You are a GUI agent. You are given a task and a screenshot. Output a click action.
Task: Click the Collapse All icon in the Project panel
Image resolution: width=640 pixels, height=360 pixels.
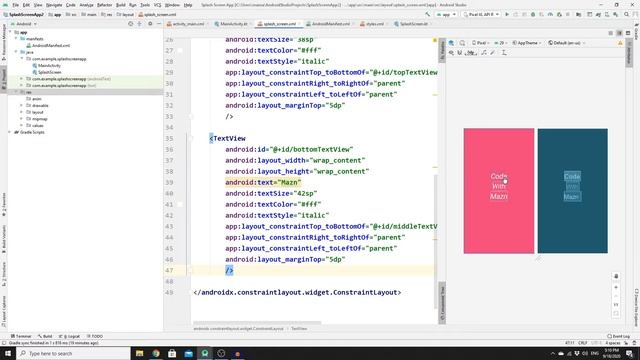(140, 24)
